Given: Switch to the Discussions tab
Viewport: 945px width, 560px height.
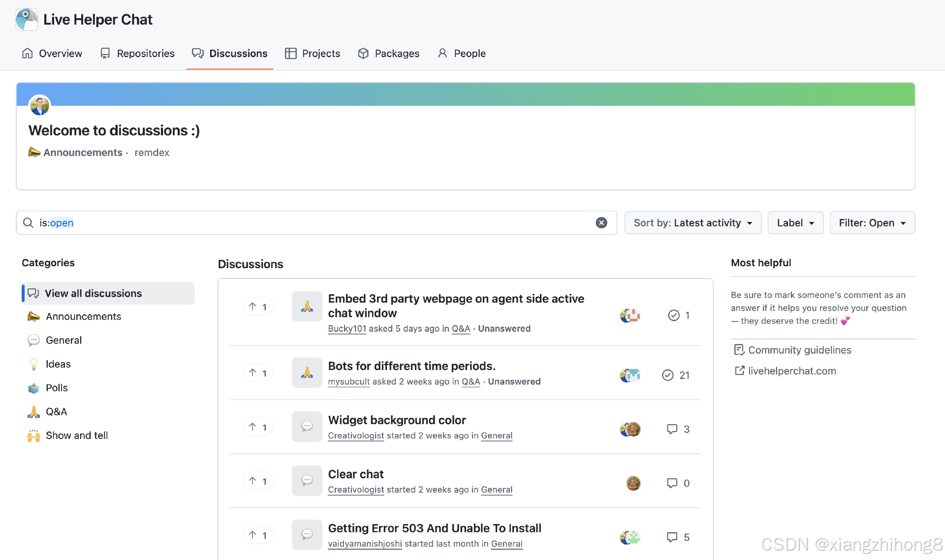Looking at the screenshot, I should click(230, 53).
